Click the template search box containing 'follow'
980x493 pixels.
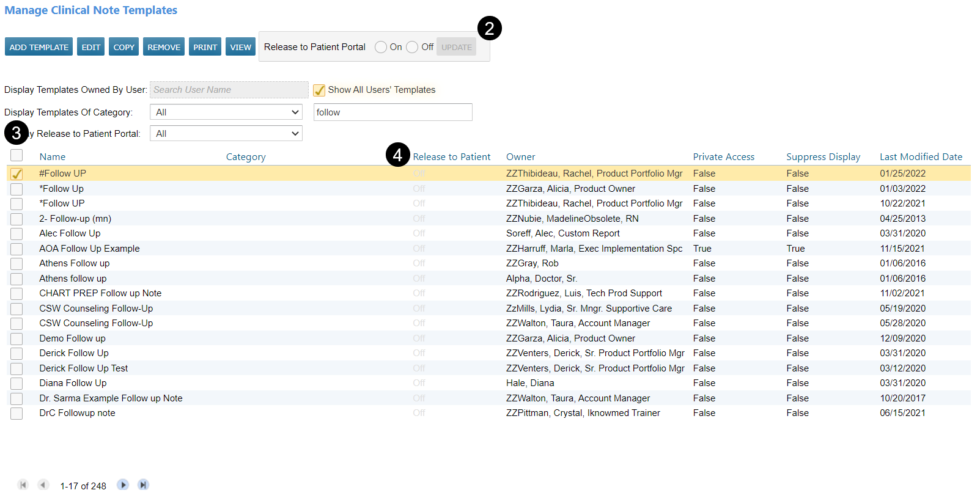(x=392, y=112)
